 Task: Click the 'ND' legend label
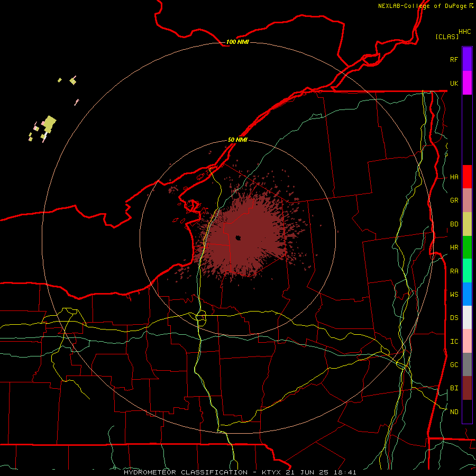click(454, 411)
